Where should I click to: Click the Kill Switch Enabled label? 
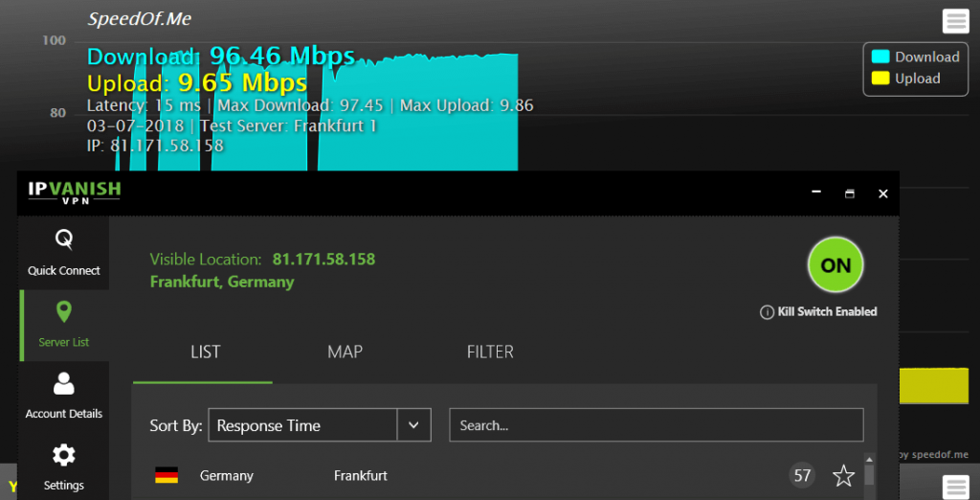click(827, 311)
